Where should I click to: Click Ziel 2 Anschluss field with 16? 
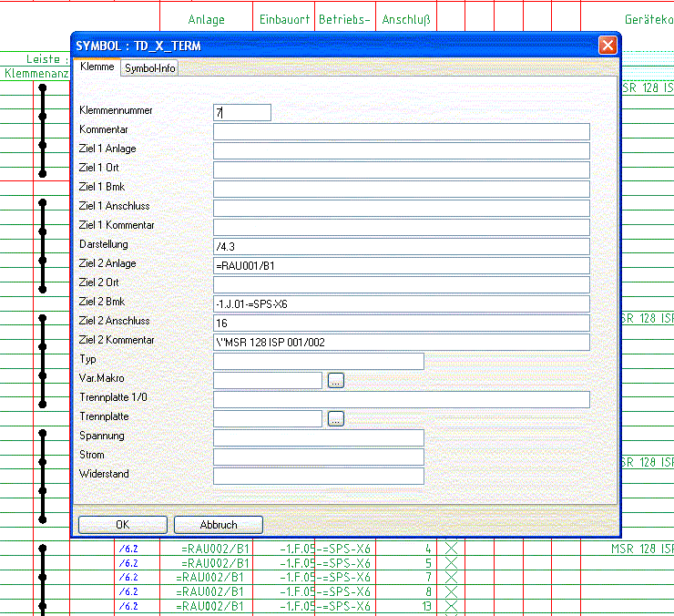coord(402,323)
